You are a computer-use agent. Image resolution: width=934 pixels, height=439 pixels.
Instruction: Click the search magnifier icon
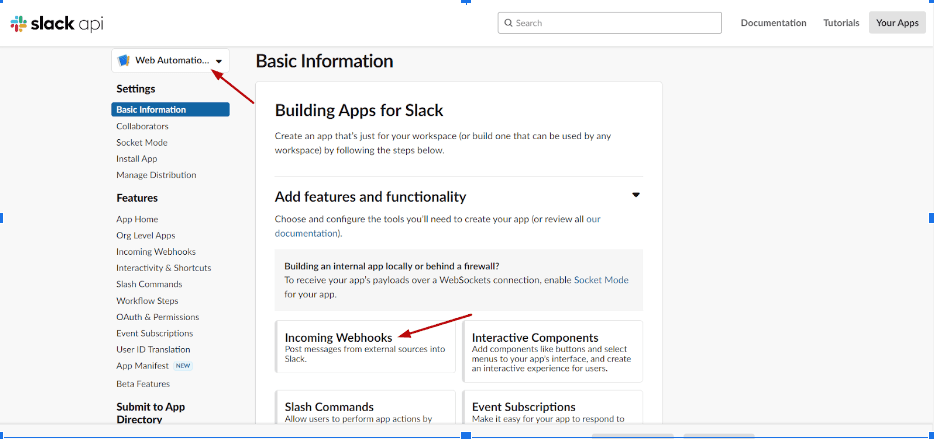click(508, 23)
